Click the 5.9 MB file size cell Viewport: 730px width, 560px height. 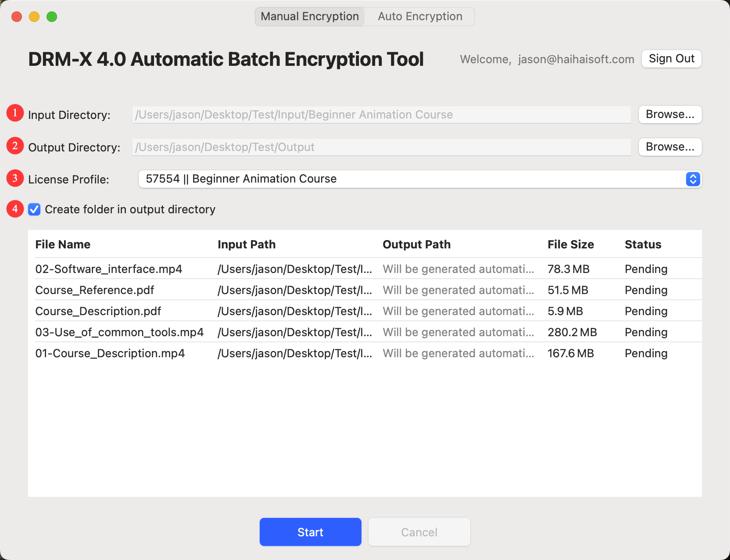tap(565, 311)
